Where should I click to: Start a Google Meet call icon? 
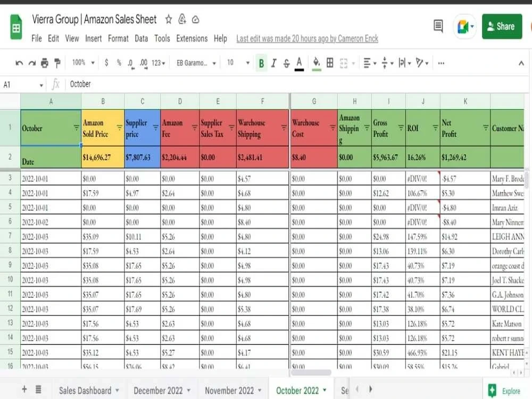[464, 27]
